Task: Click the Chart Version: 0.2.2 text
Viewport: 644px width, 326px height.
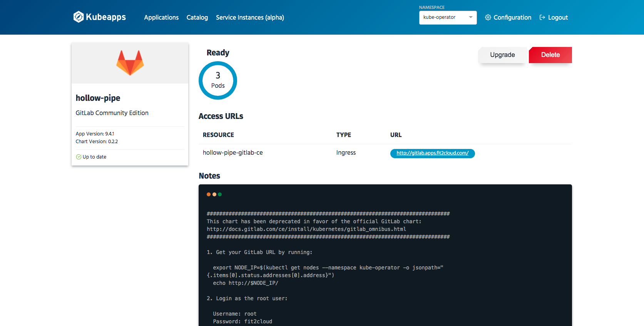Action: click(x=97, y=141)
